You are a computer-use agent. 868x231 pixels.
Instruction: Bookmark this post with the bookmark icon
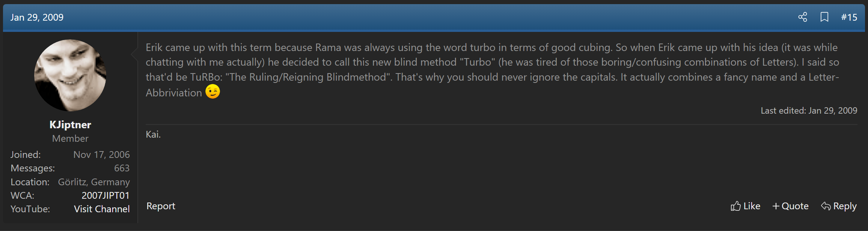click(824, 17)
